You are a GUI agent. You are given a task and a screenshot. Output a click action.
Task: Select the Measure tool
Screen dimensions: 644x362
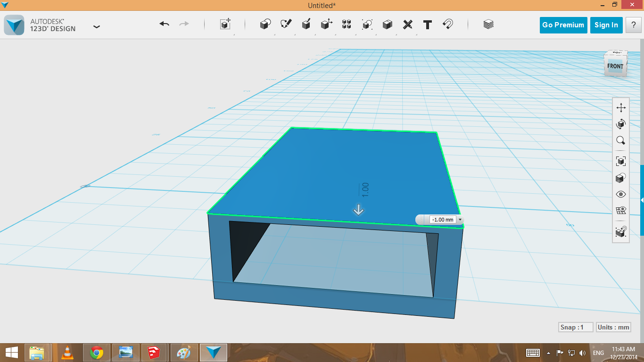point(408,25)
